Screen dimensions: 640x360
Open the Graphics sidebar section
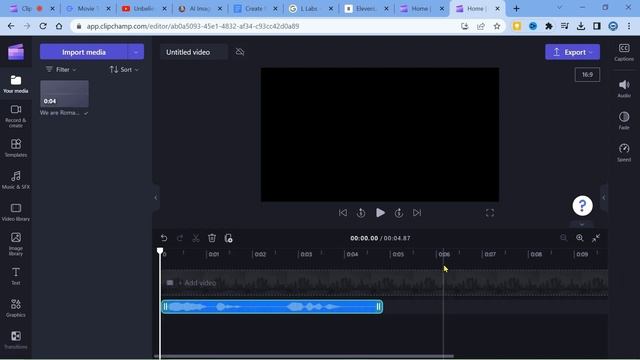16,307
